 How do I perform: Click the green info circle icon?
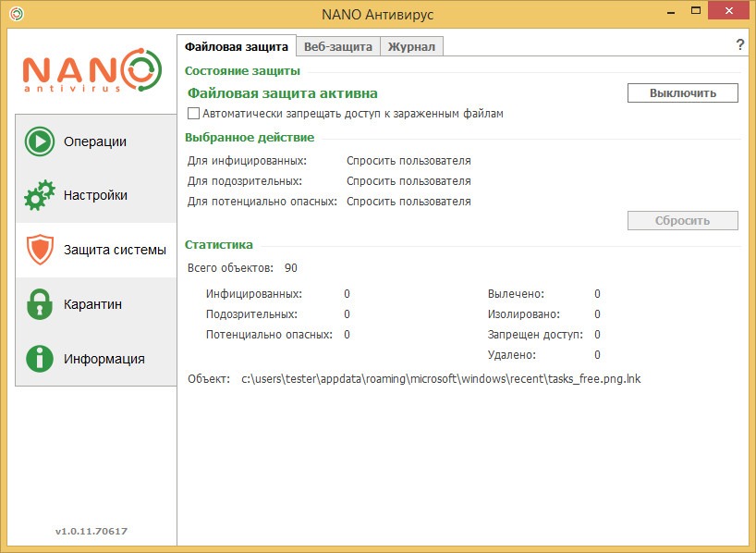click(40, 359)
